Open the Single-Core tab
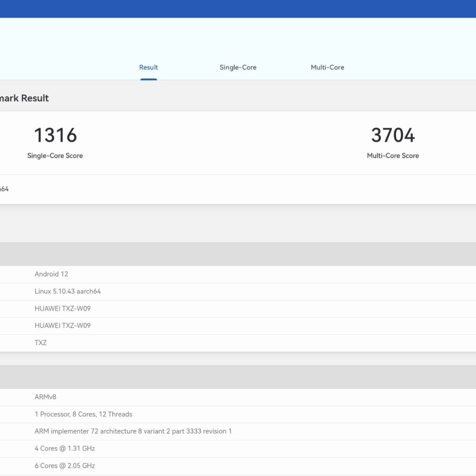The height and width of the screenshot is (476, 476). 238,67
